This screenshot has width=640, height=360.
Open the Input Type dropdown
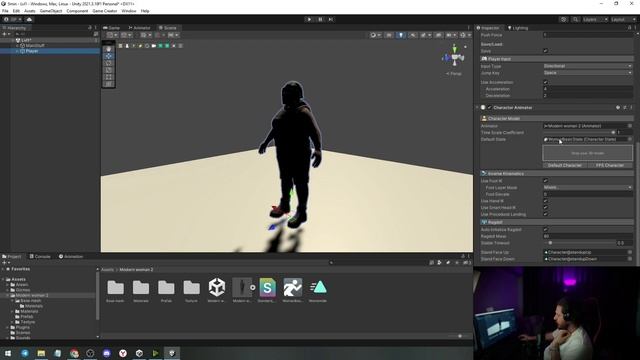coord(587,66)
